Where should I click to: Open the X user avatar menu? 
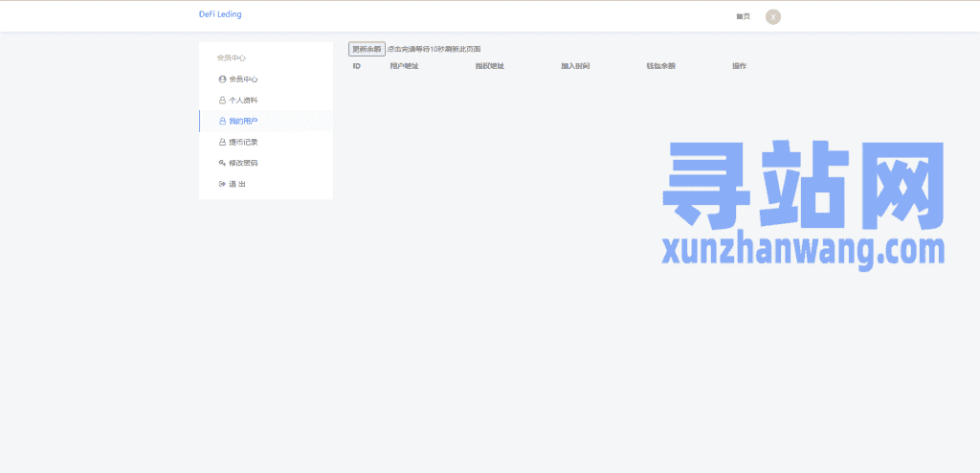point(773,17)
